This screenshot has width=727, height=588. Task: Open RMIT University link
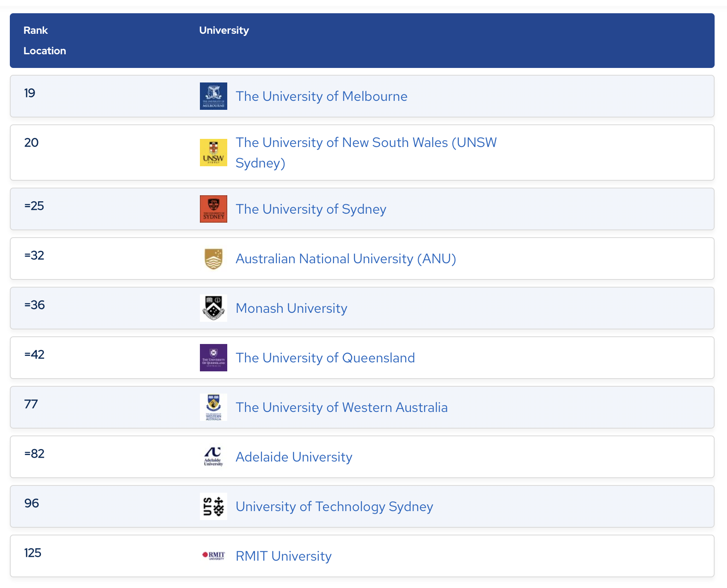283,556
